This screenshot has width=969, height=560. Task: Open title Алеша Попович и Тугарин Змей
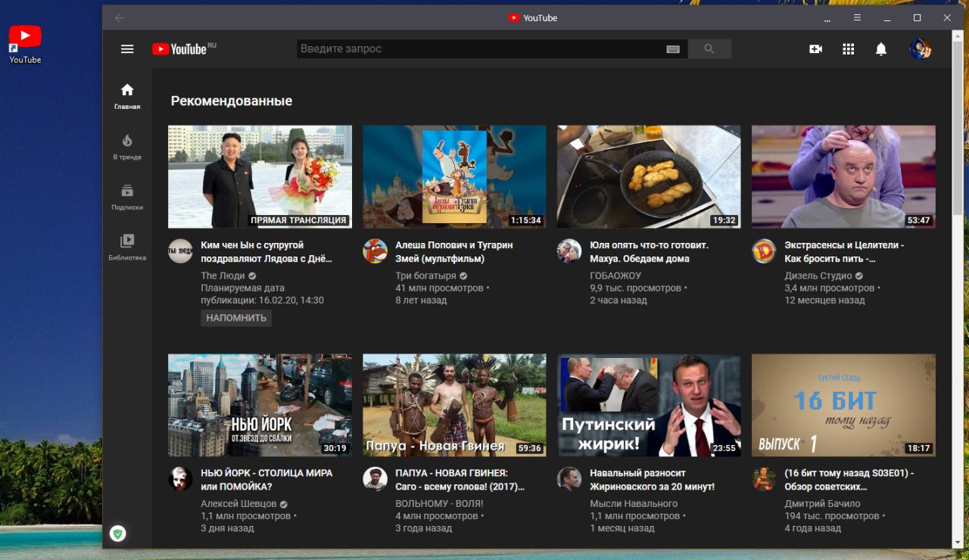(454, 252)
